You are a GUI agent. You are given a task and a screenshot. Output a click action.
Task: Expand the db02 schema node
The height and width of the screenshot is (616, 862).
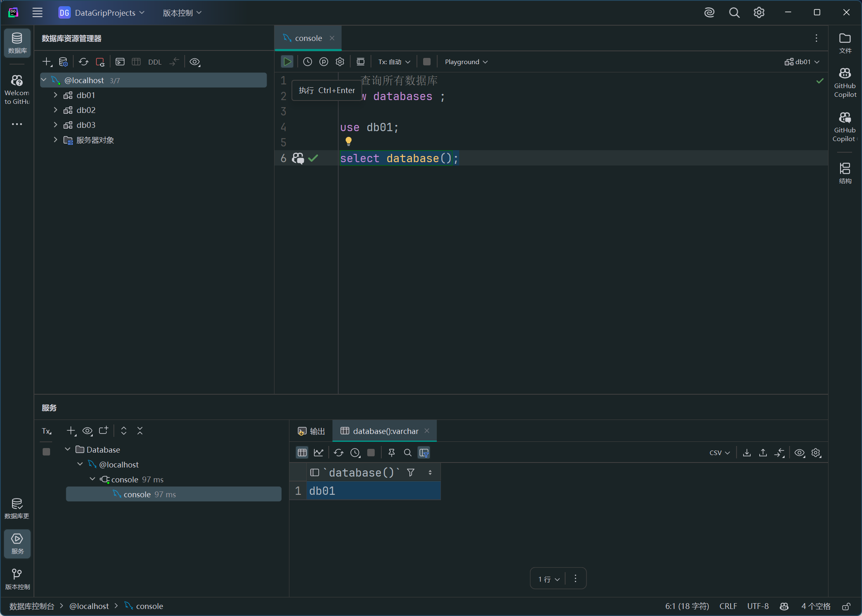pos(55,110)
